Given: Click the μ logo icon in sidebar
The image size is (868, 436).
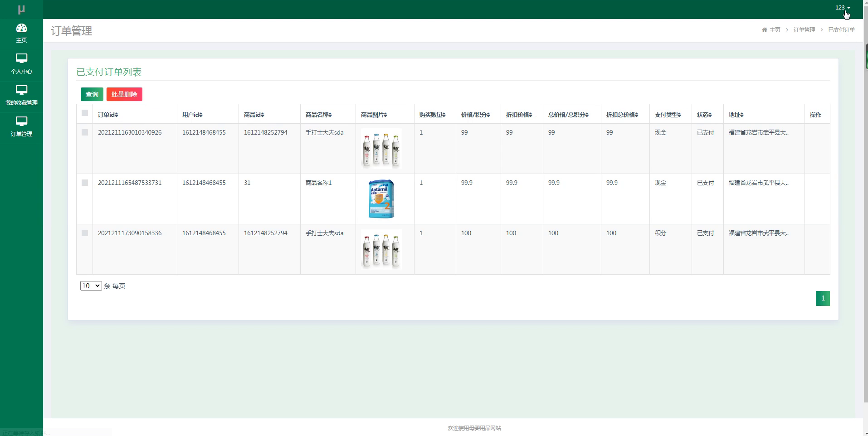Looking at the screenshot, I should click(21, 10).
